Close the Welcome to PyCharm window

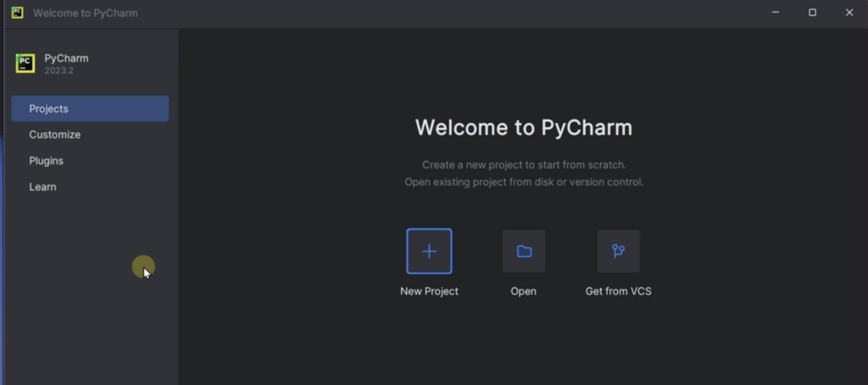(849, 13)
